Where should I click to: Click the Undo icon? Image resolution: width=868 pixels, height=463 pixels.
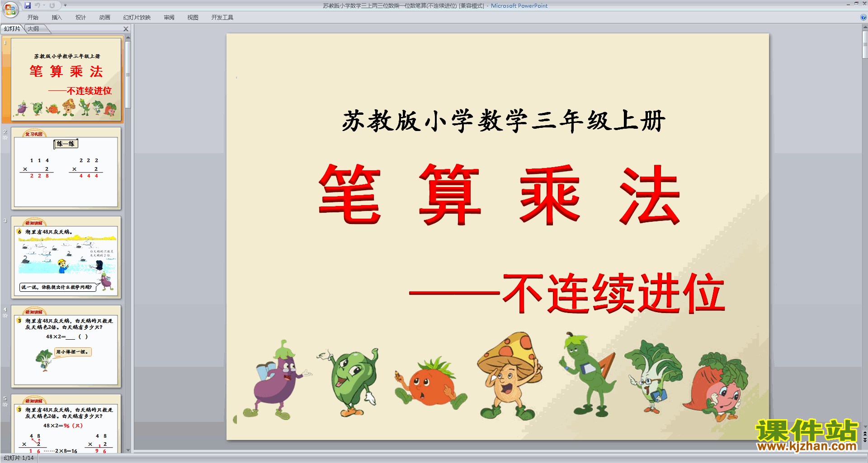click(38, 5)
